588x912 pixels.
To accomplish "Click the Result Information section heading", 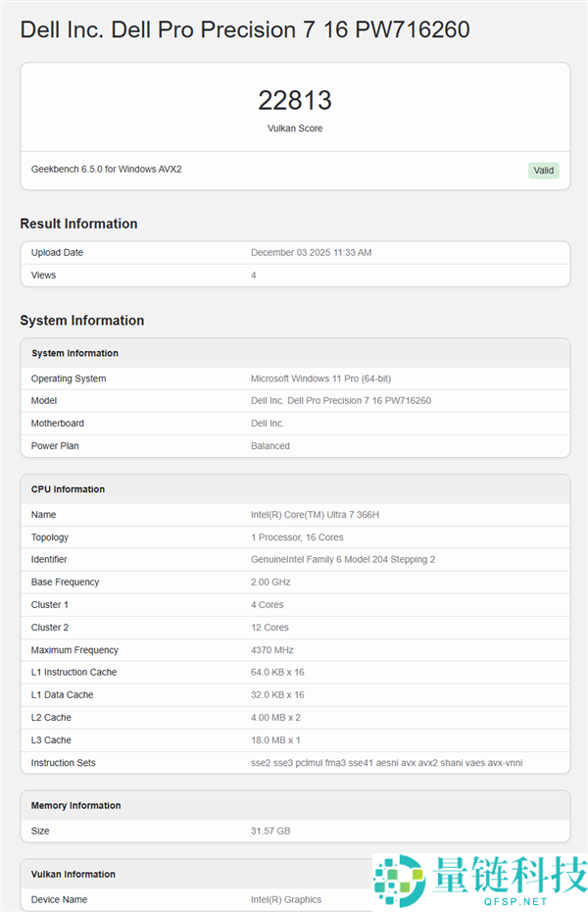I will coord(78,224).
